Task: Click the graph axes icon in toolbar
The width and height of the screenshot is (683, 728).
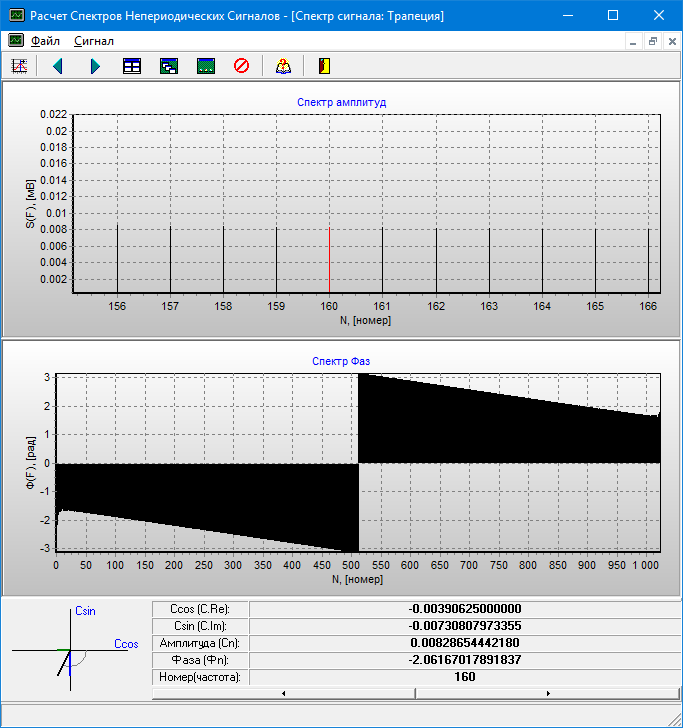Action: point(18,66)
